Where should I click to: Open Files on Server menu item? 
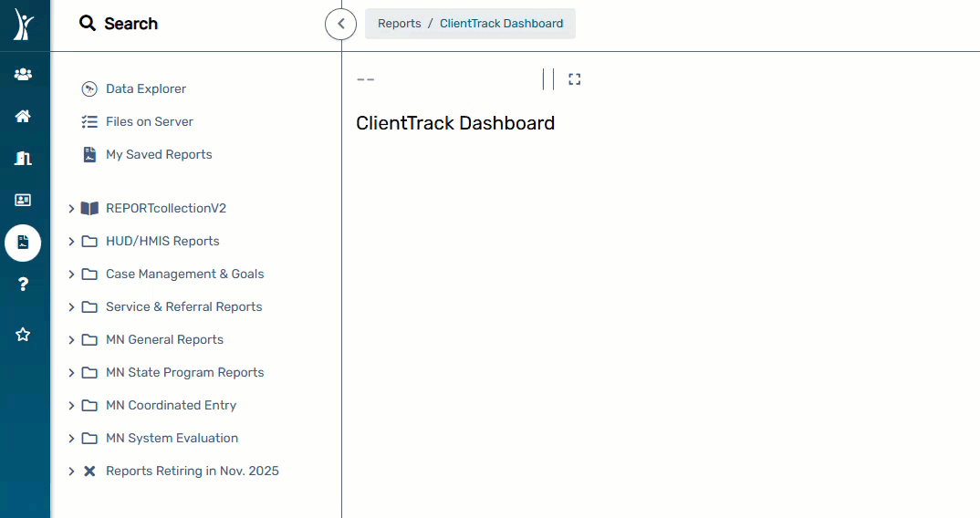(x=150, y=122)
